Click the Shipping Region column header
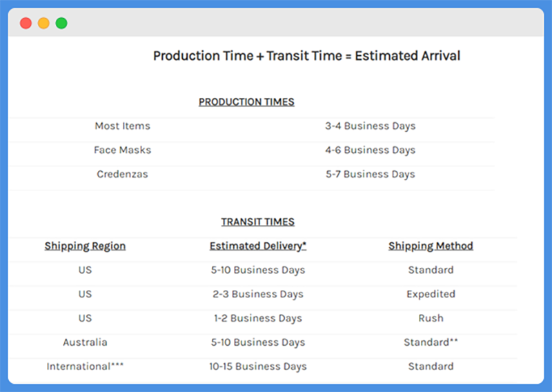 [85, 246]
